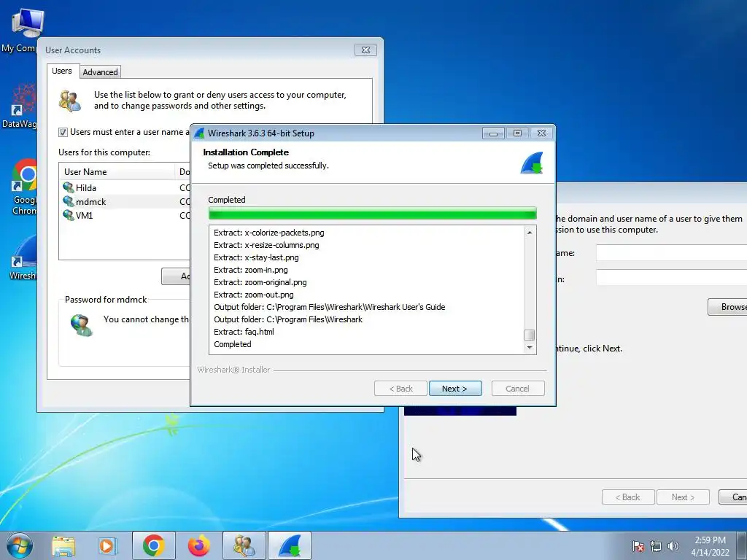Image resolution: width=747 pixels, height=560 pixels.
Task: Open the volume speaker tray icon
Action: point(673,546)
